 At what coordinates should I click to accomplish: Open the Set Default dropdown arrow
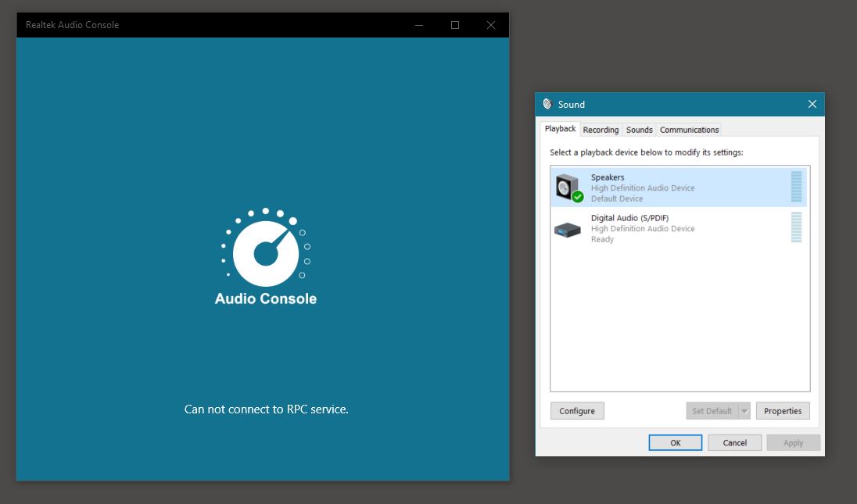744,411
